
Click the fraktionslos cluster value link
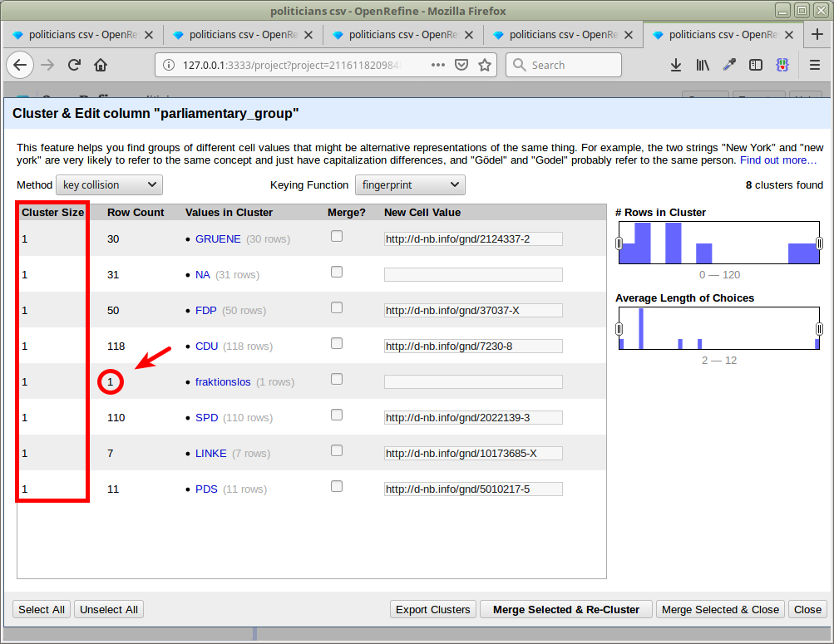223,382
